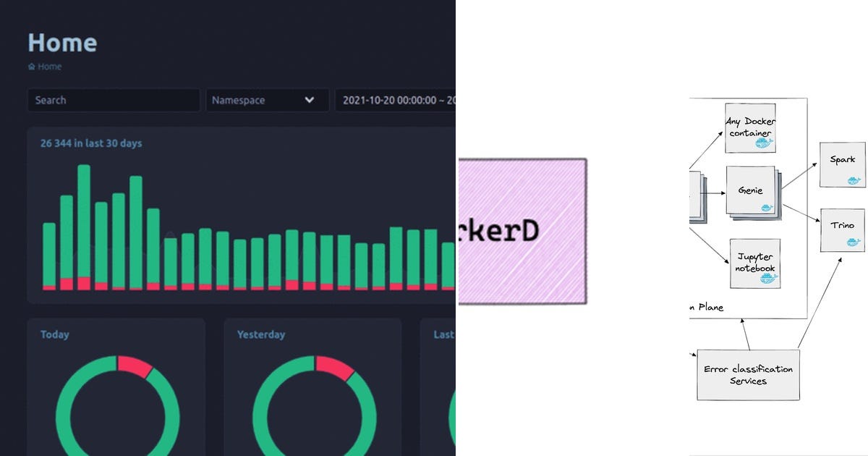This screenshot has width=868, height=456.
Task: Click the whale icon inside the Trino box
Action: (x=853, y=242)
